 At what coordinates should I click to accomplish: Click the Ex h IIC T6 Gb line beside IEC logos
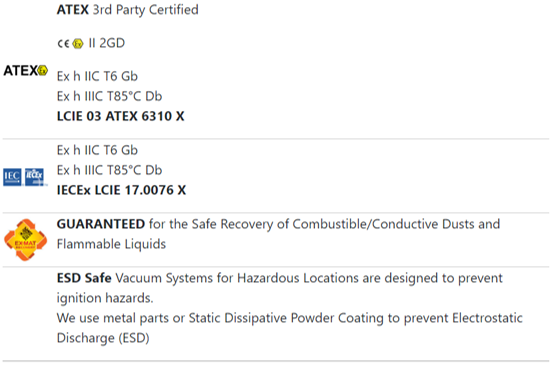tap(97, 150)
